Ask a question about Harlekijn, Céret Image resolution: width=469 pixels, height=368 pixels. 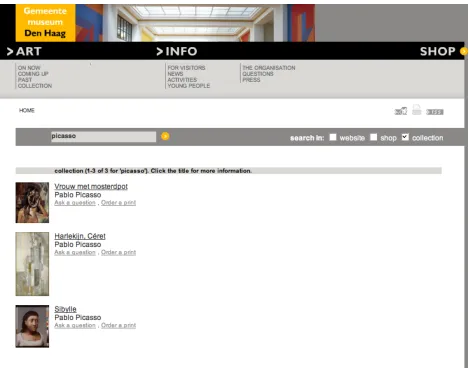click(75, 252)
